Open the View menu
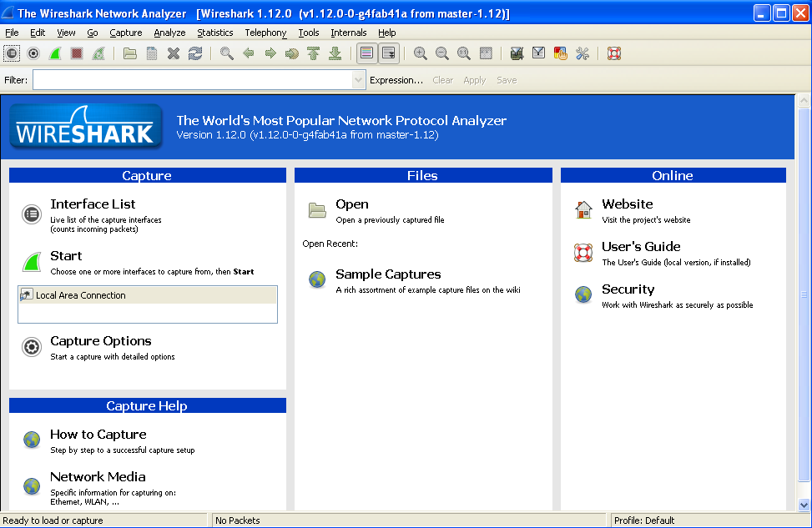The image size is (812, 528). point(66,33)
